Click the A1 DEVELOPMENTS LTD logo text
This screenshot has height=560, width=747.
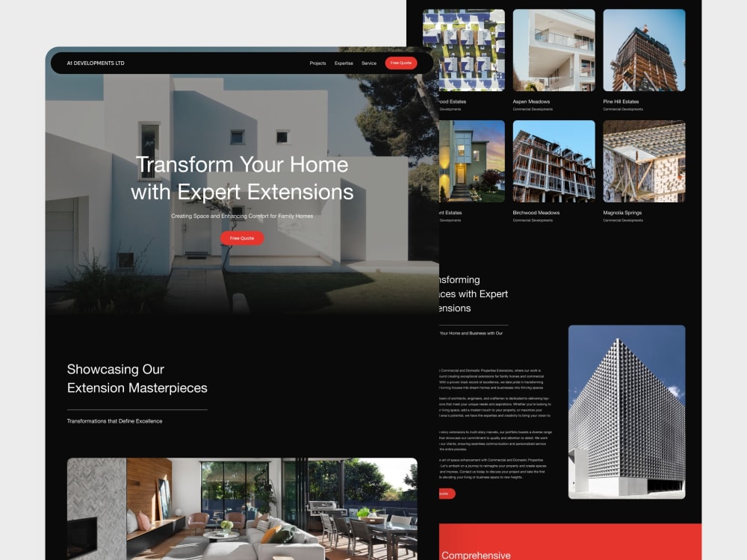point(96,63)
